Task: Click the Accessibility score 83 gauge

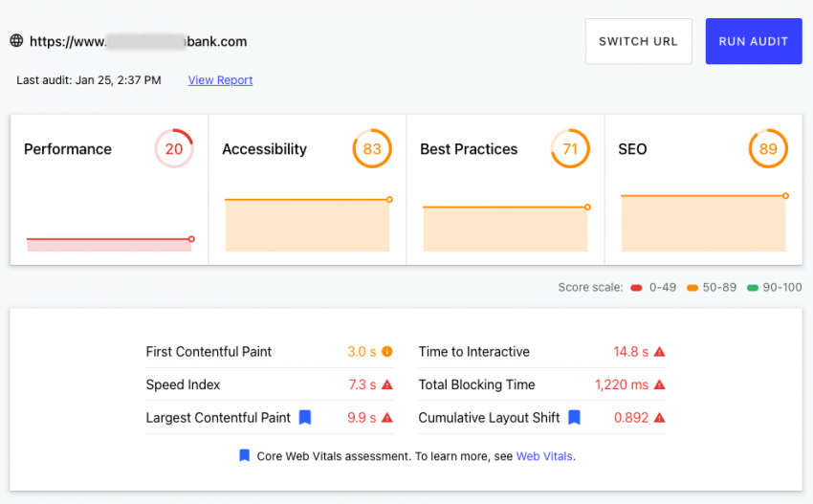Action: 372,149
